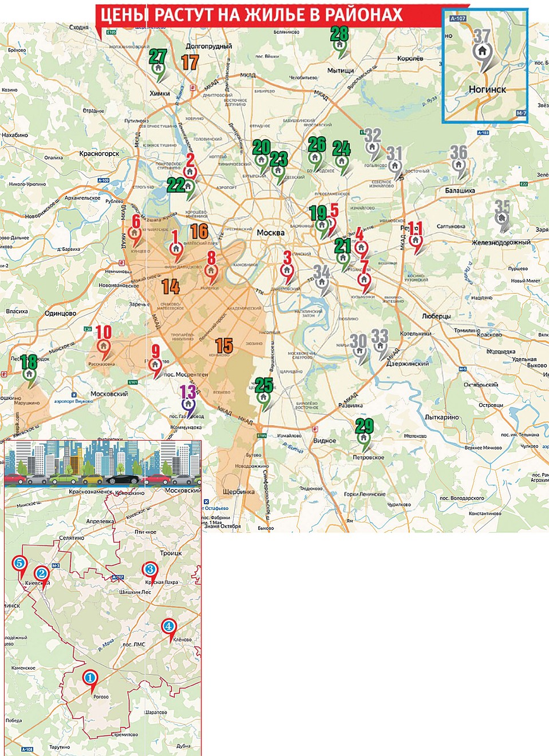Click red house marker 1 on main map
549x756 pixels.
(176, 248)
